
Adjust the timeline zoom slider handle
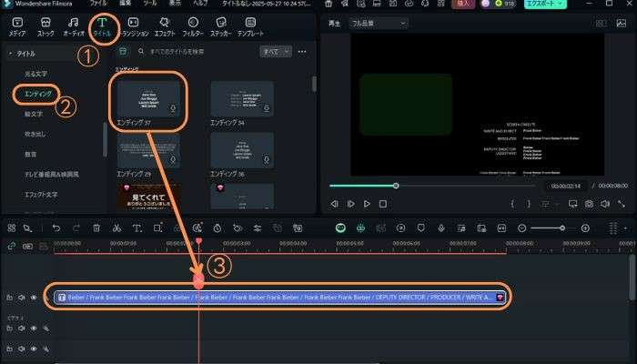pyautogui.click(x=562, y=228)
